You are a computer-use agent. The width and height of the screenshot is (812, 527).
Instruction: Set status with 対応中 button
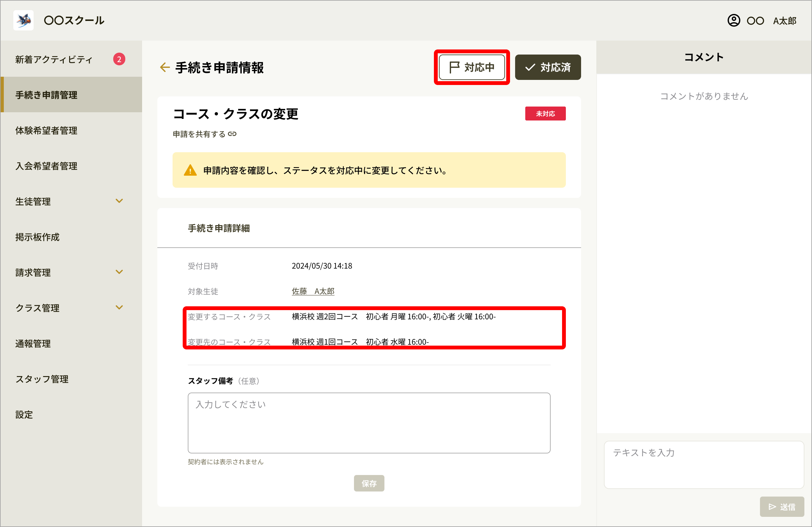point(472,67)
